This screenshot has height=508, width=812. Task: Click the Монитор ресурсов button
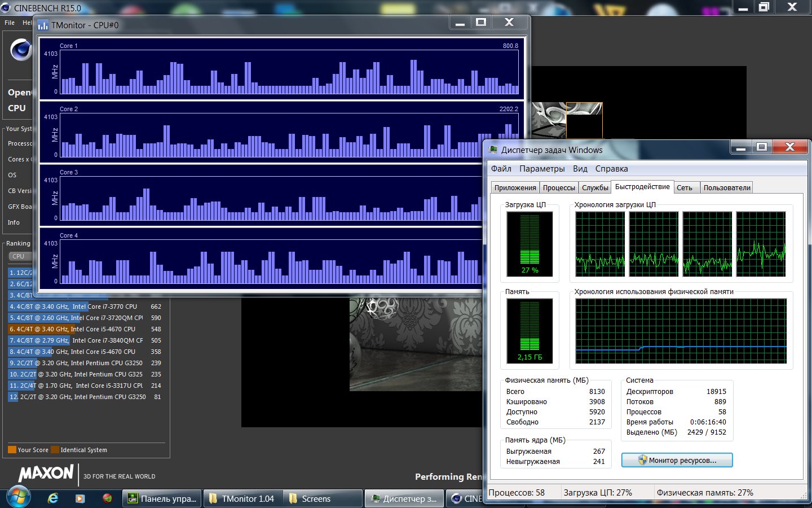pyautogui.click(x=677, y=461)
